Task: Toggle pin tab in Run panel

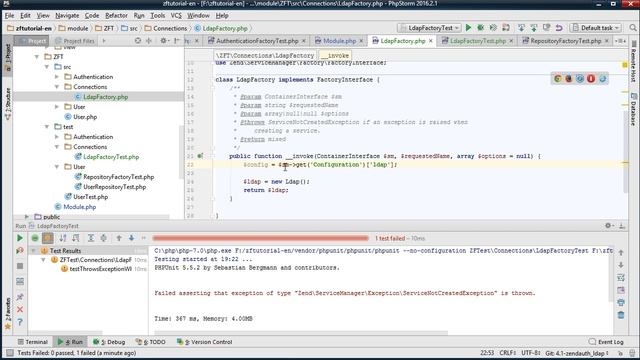Action: pyautogui.click(x=20, y=297)
